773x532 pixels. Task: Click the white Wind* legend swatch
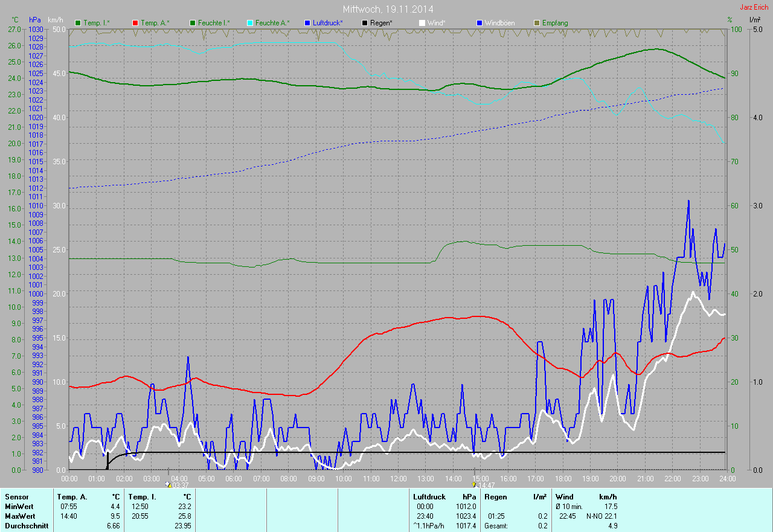point(422,23)
